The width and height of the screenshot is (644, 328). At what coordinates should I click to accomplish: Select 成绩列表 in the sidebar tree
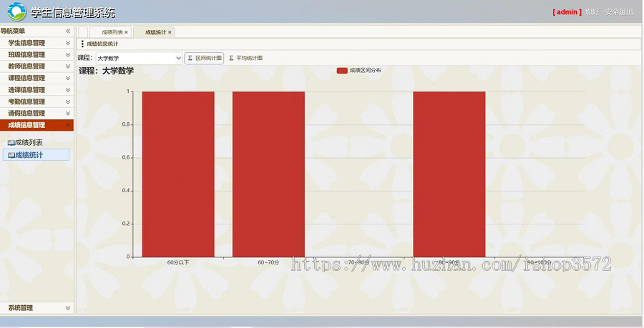(x=29, y=143)
